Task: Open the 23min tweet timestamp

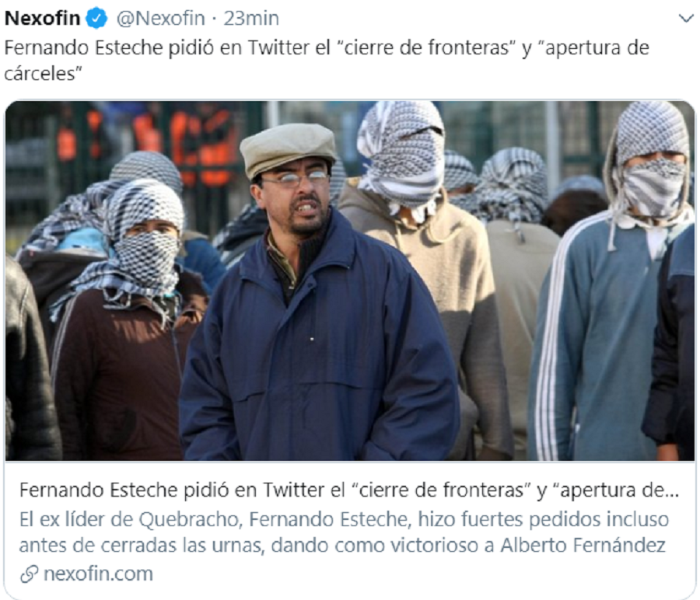Action: coord(251,19)
